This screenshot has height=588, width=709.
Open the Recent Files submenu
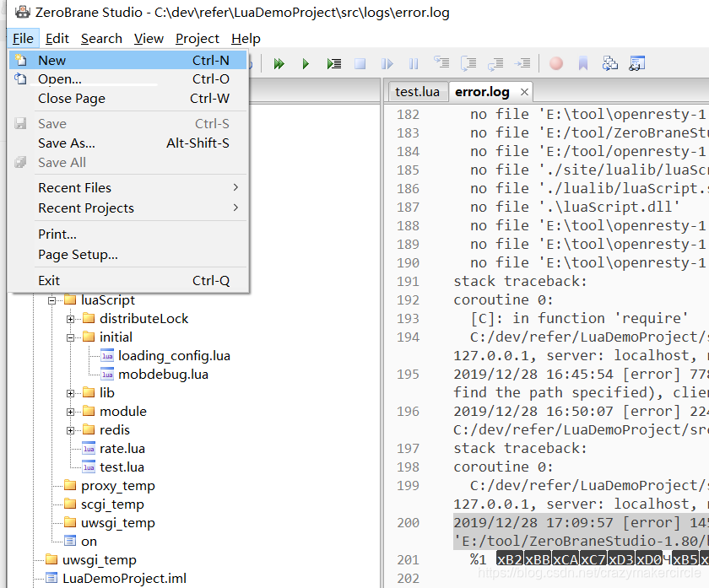[x=128, y=187]
